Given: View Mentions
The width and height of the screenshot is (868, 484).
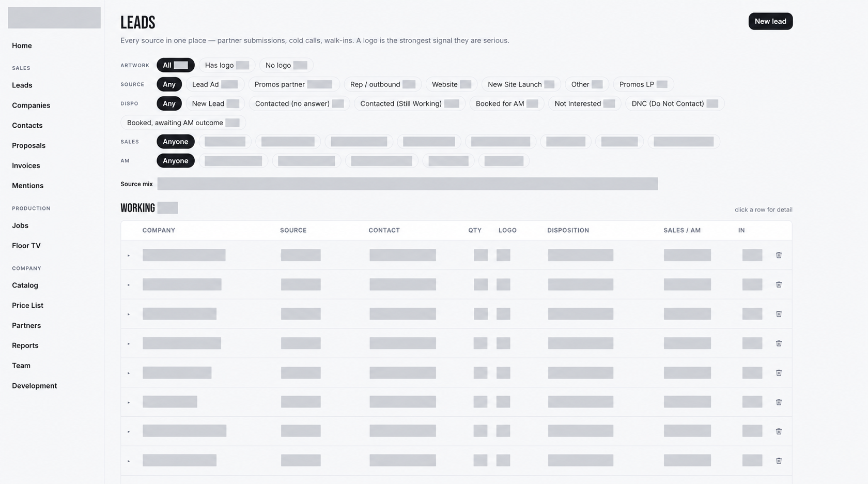Looking at the screenshot, I should [x=28, y=186].
